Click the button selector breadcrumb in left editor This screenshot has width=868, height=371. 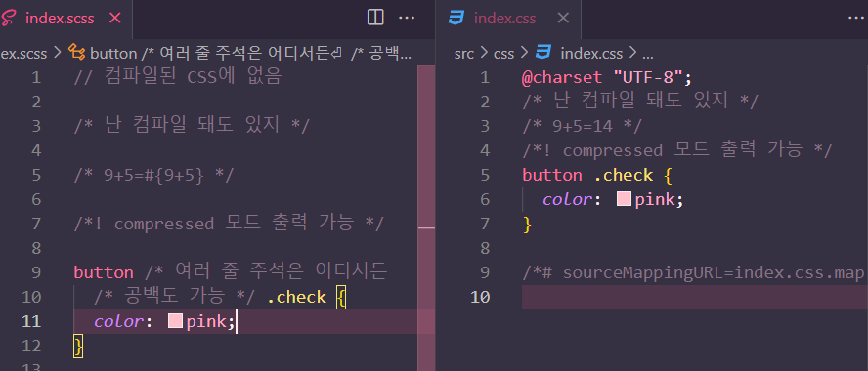pyautogui.click(x=251, y=54)
